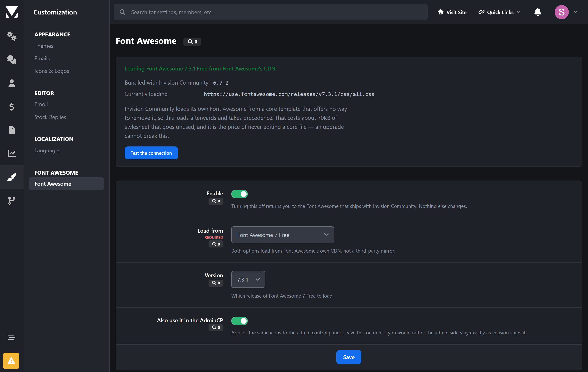Image resolution: width=588 pixels, height=372 pixels.
Task: Go to Themes in Appearance
Action: (x=44, y=46)
